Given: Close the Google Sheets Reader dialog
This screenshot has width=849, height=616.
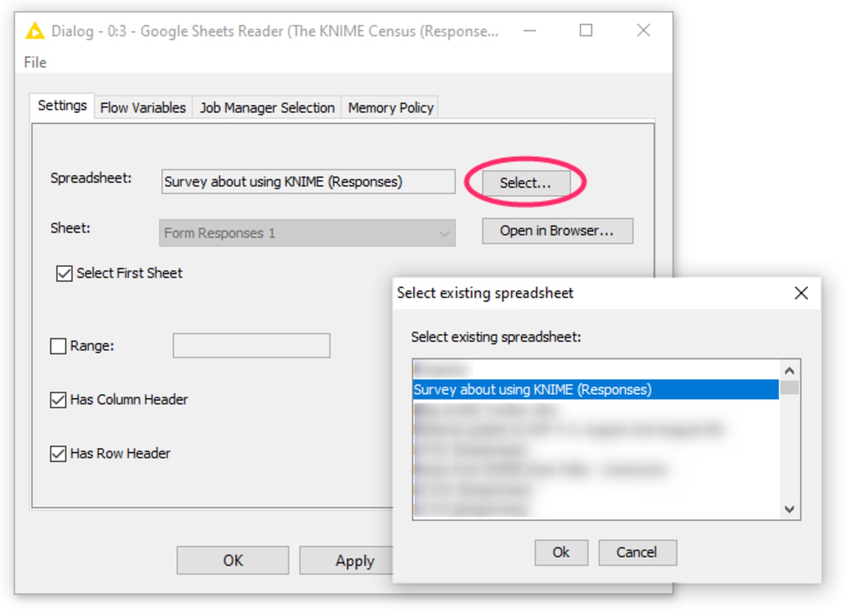Looking at the screenshot, I should [x=643, y=30].
